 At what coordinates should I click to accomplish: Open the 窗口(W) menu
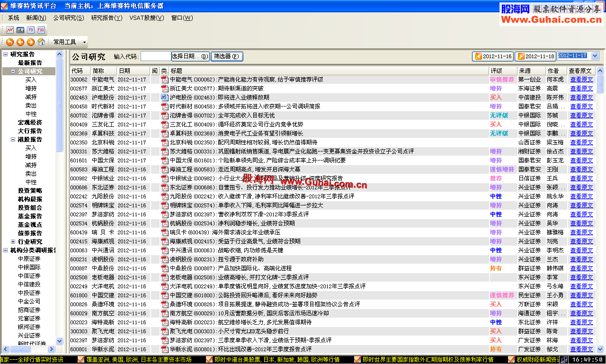tap(182, 18)
